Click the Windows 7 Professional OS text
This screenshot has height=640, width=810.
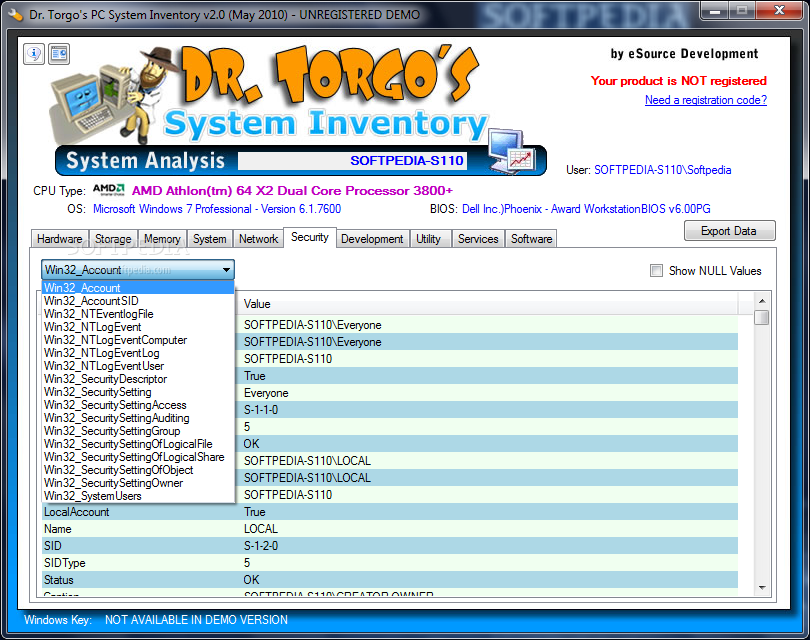(217, 209)
